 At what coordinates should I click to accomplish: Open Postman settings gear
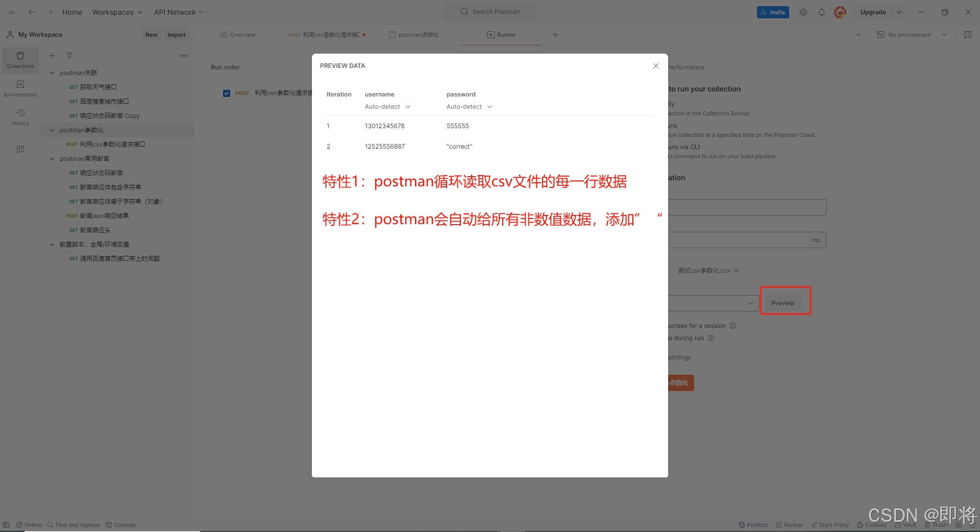click(x=803, y=12)
